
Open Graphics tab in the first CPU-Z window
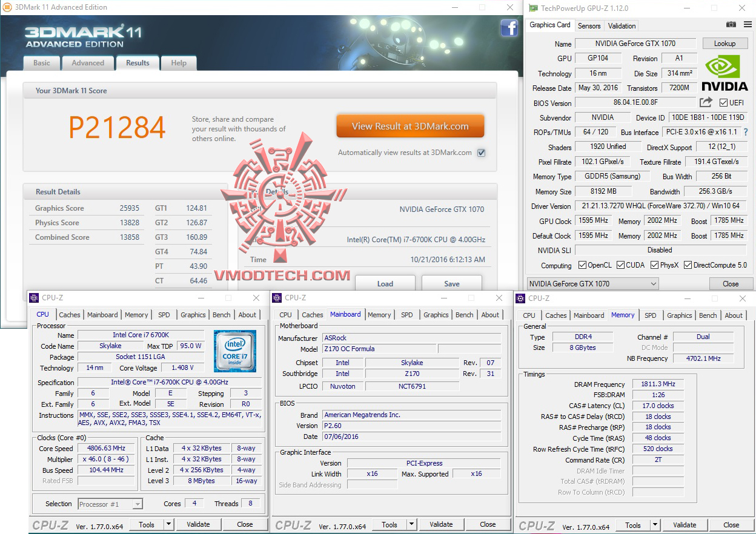[193, 315]
